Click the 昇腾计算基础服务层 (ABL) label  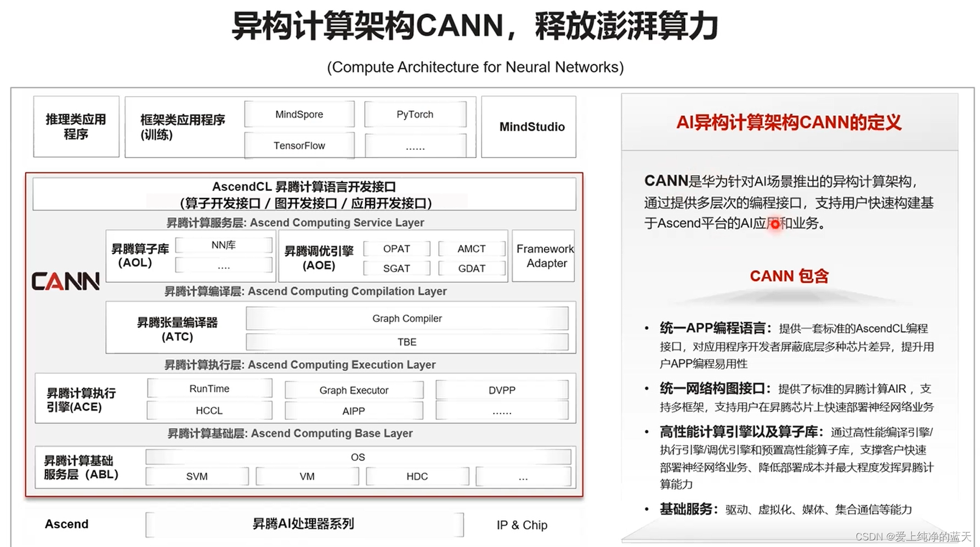tap(81, 467)
